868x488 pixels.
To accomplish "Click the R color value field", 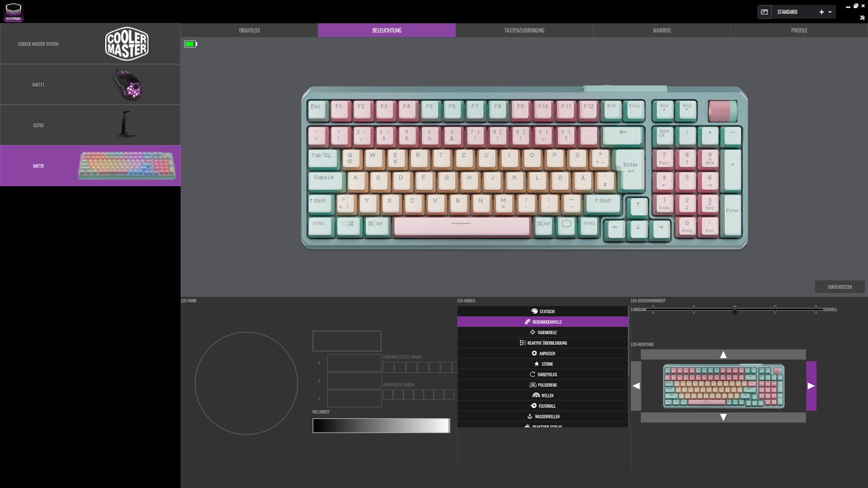I will coord(354,363).
